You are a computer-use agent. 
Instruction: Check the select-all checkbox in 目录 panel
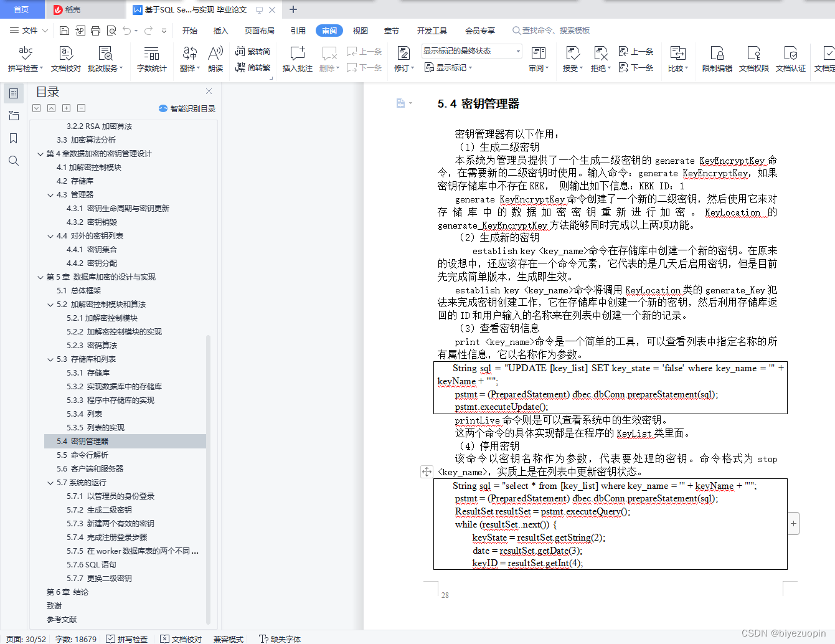click(36, 108)
